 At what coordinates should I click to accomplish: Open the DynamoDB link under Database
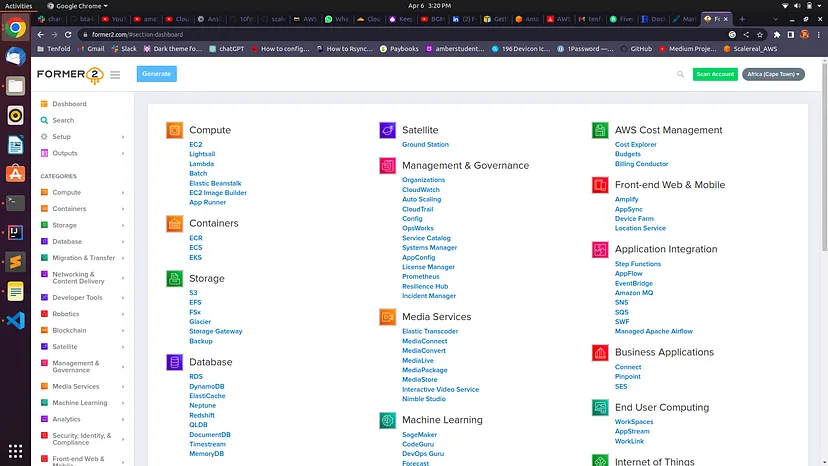point(206,386)
